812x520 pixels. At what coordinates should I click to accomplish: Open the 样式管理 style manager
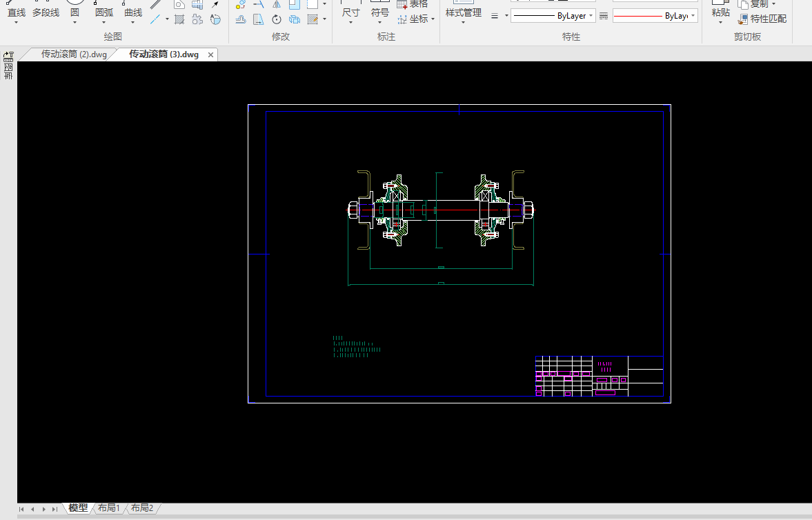(x=464, y=12)
